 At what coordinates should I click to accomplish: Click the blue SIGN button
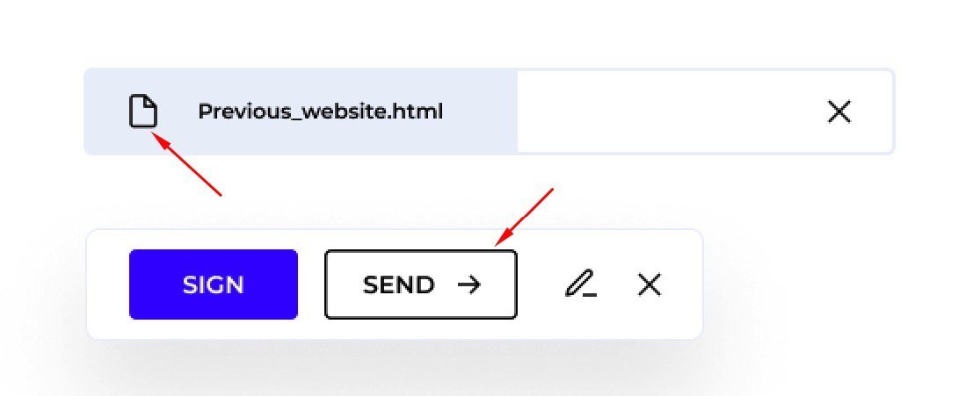coord(213,284)
